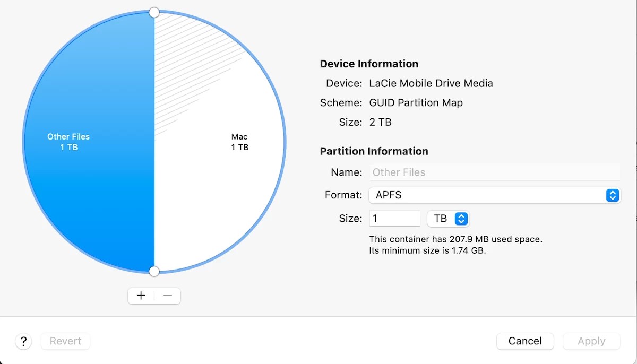Viewport: 637px width, 364px height.
Task: Apply the partition changes
Action: coord(591,341)
